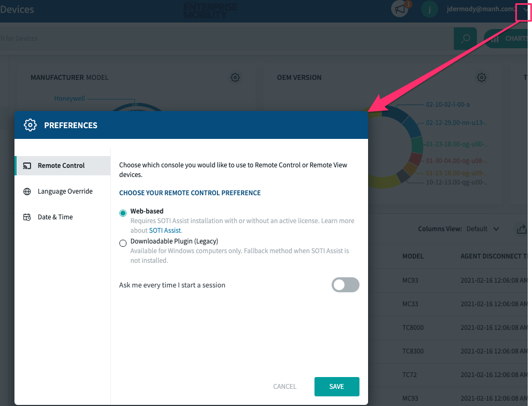This screenshot has width=532, height=406.
Task: Switch to Date & Time tab
Action: coord(55,217)
